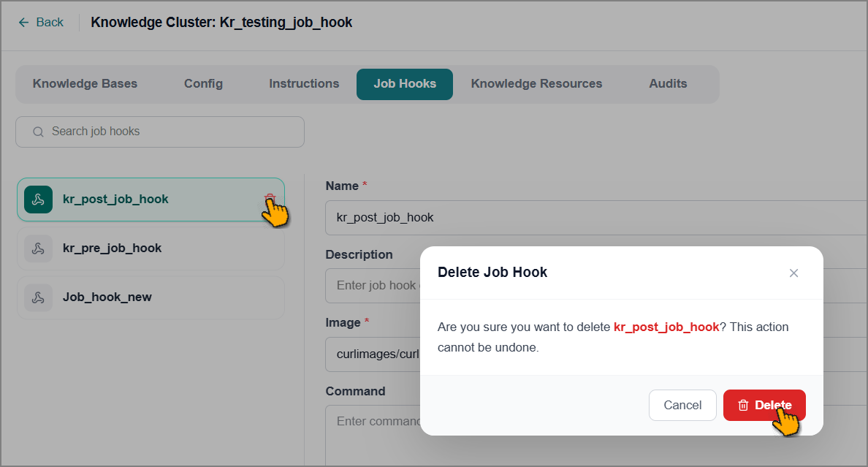Click the search magnifier icon
The height and width of the screenshot is (467, 868).
pyautogui.click(x=38, y=132)
